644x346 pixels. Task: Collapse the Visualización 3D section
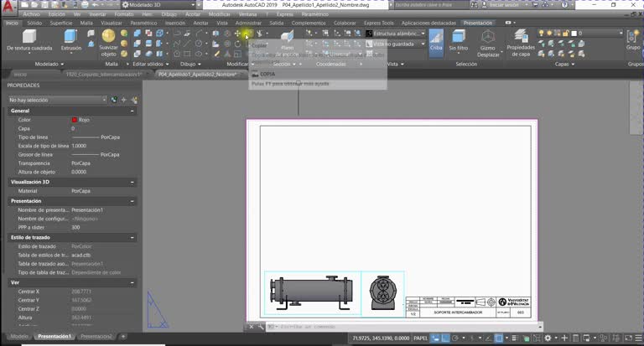click(x=132, y=182)
